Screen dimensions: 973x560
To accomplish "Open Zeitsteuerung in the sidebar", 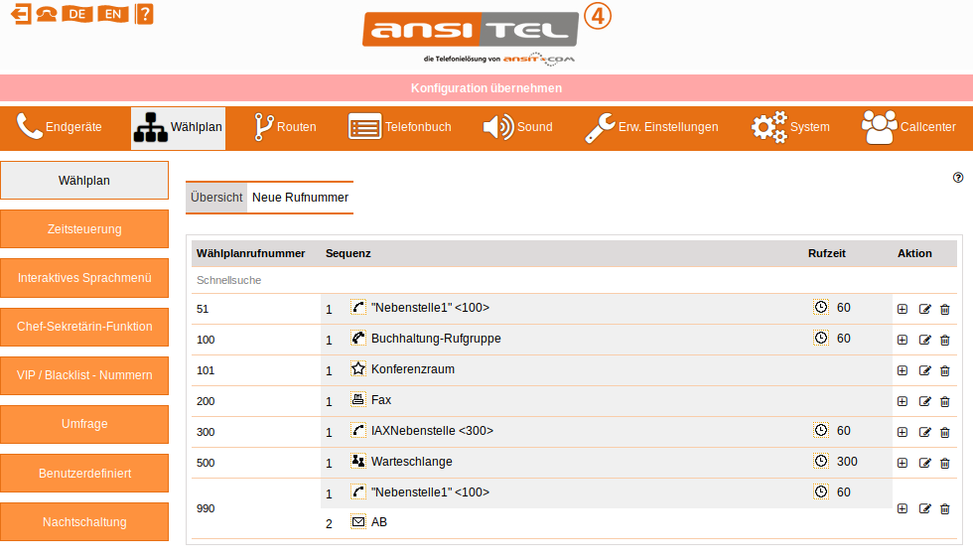I will point(84,229).
